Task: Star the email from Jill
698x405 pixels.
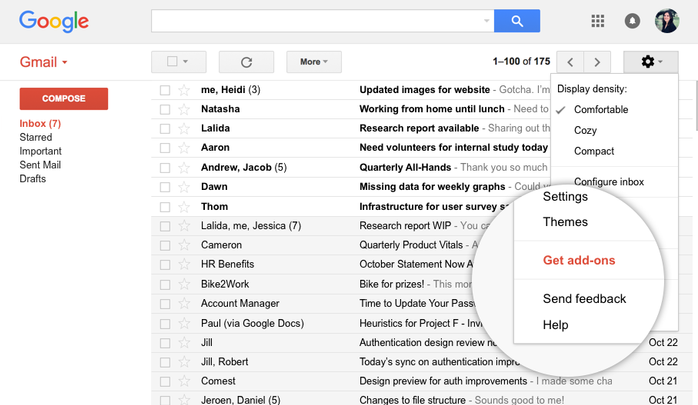Action: pyautogui.click(x=184, y=343)
